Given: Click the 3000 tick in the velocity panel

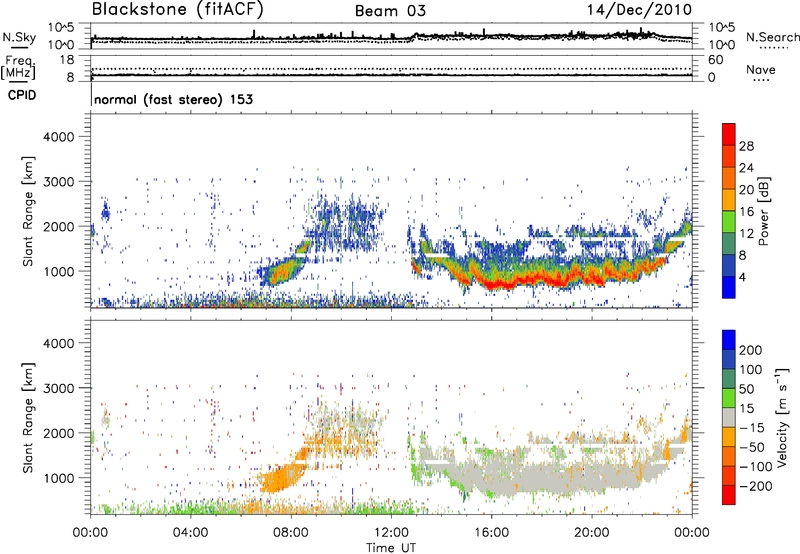Looking at the screenshot, I should click(58, 388).
